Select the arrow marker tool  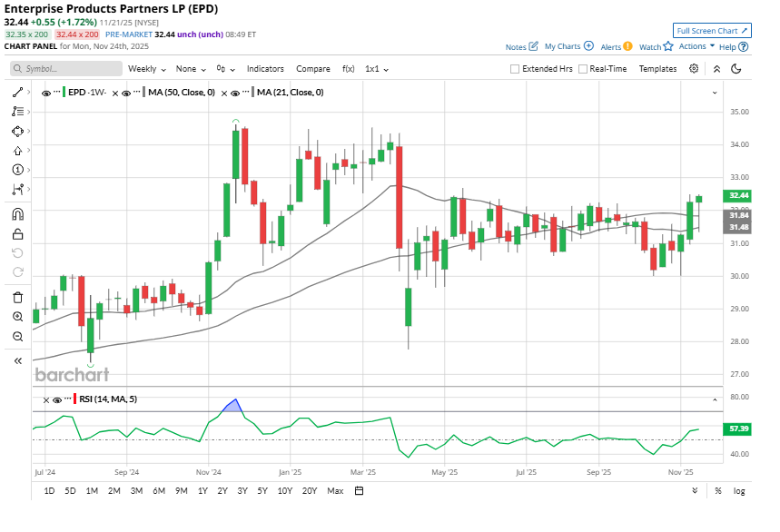17,150
